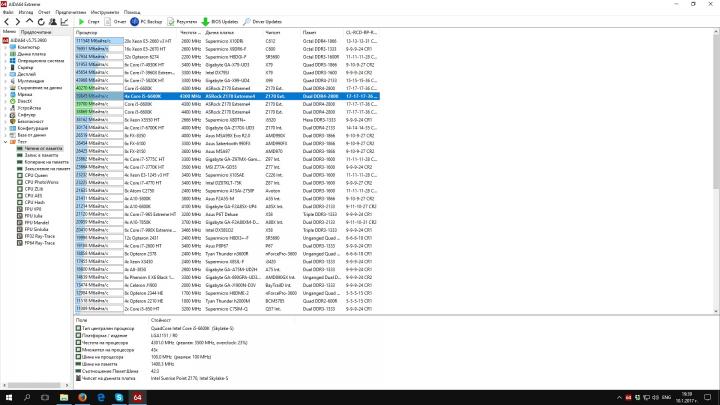Select the База от данни tree item
This screenshot has height=405, width=720.
pyautogui.click(x=32, y=135)
